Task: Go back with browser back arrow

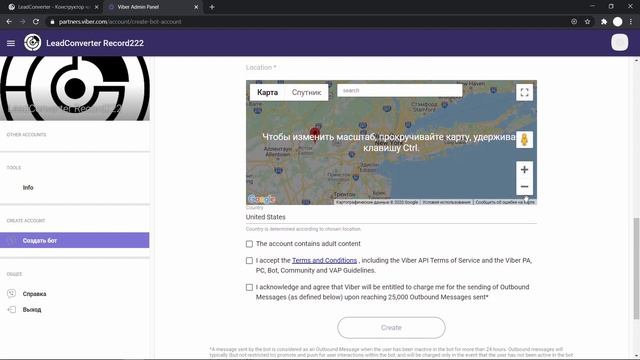Action: pyautogui.click(x=9, y=22)
